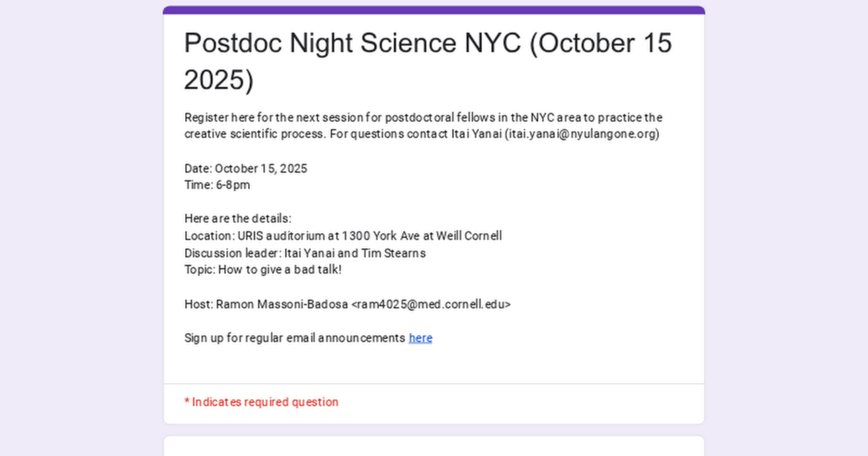This screenshot has width=868, height=456.
Task: Click the itai.yanai@nyulangone.org email address
Action: point(582,134)
